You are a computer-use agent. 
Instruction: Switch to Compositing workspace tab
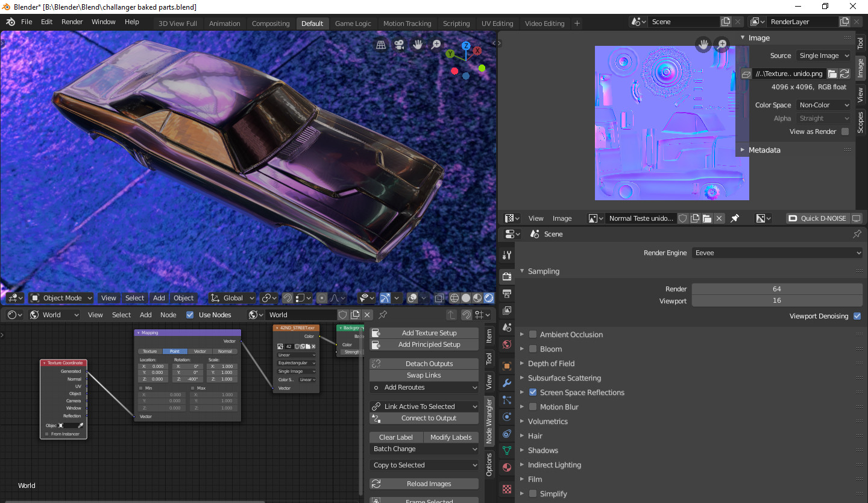point(271,24)
